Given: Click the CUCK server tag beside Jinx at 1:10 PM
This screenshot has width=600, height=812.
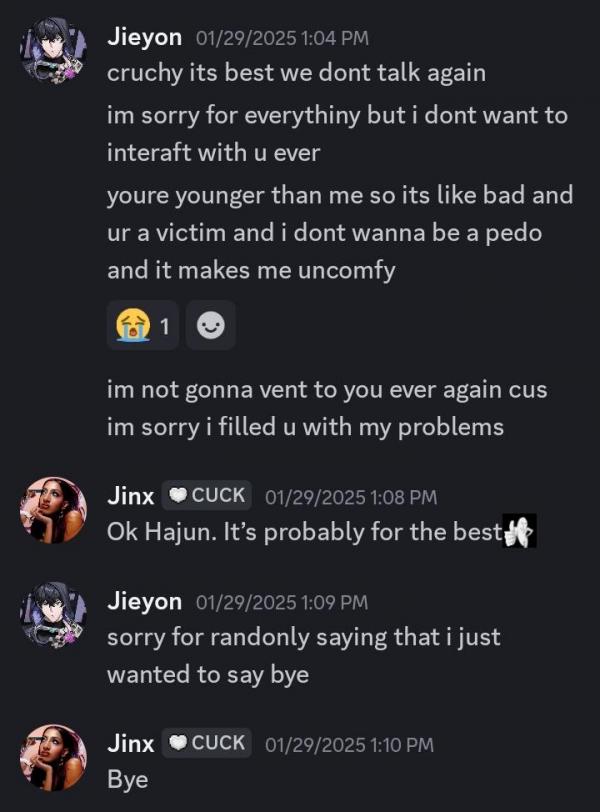Looking at the screenshot, I should click(x=207, y=743).
